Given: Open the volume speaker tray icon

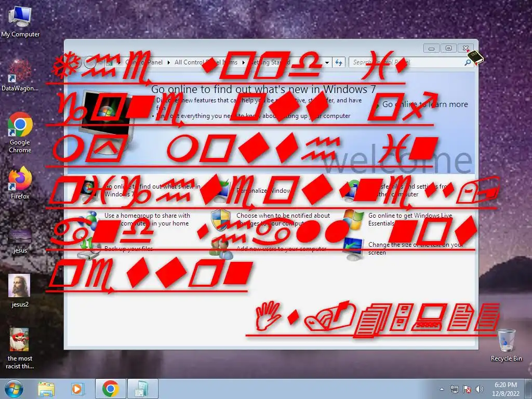Looking at the screenshot, I should [479, 389].
